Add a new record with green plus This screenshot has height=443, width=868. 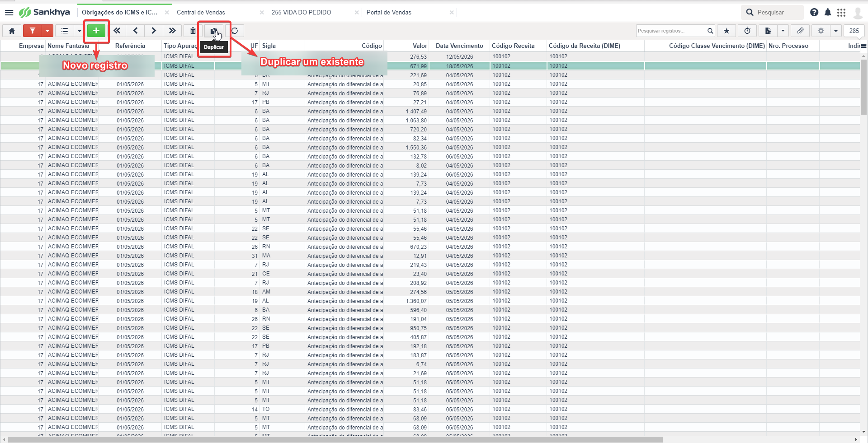[x=96, y=31]
